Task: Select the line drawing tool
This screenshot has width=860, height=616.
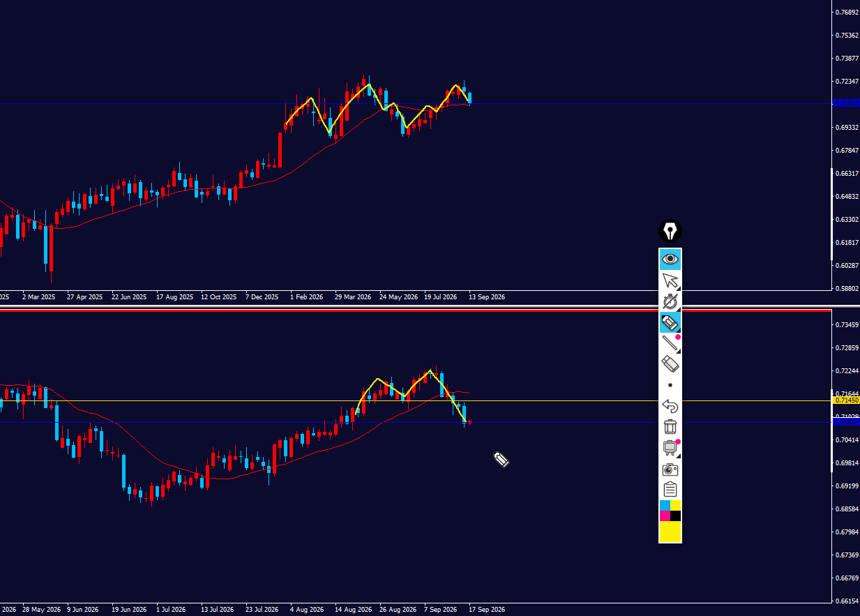Action: coord(670,343)
